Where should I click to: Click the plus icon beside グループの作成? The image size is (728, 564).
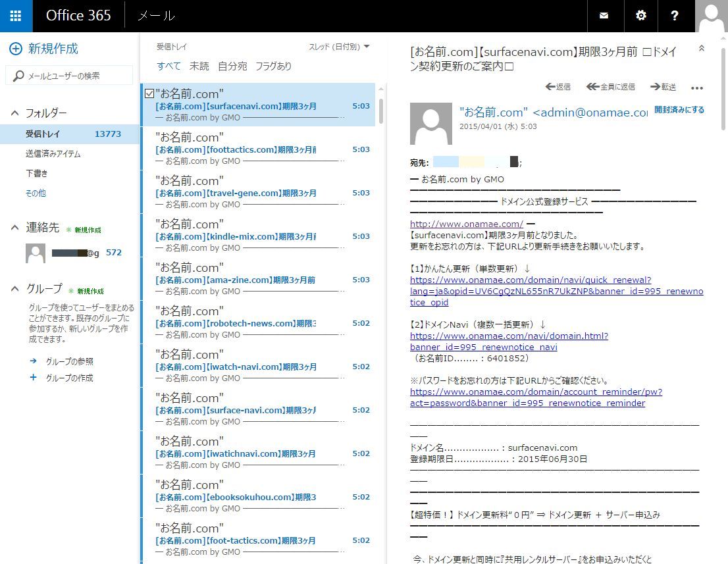[33, 377]
